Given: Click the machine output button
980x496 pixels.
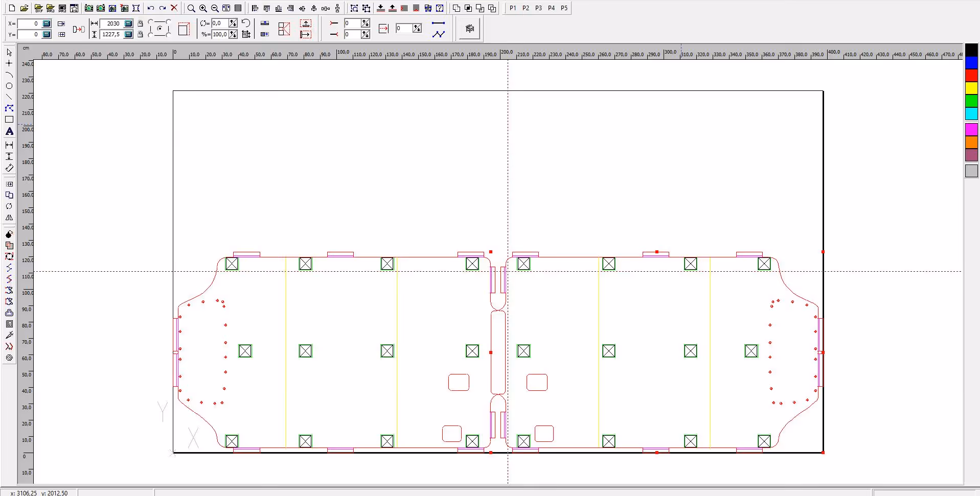Looking at the screenshot, I should click(x=469, y=29).
